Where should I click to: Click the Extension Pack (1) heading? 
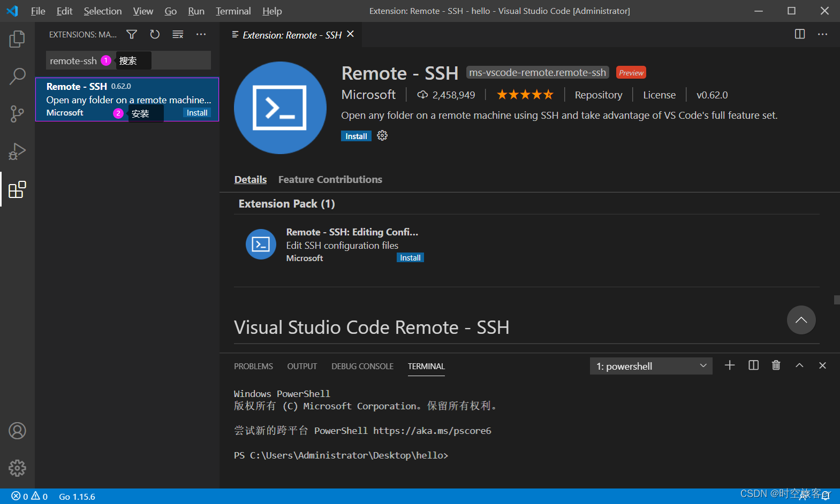[x=287, y=204]
